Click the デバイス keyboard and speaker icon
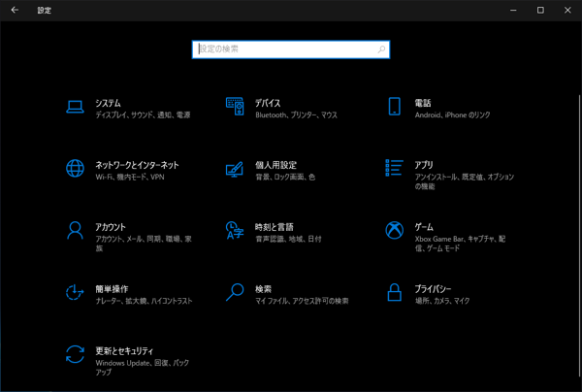This screenshot has height=392, width=582. tap(235, 107)
